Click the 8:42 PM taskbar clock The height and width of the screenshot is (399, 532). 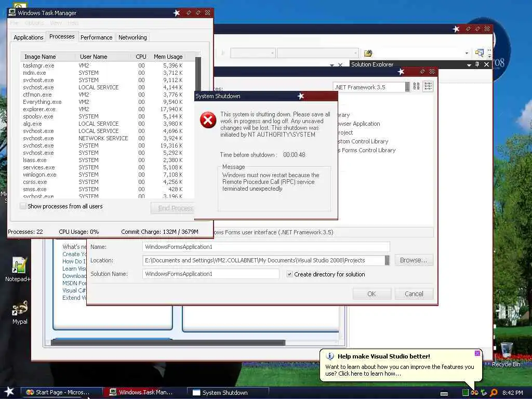click(x=512, y=393)
